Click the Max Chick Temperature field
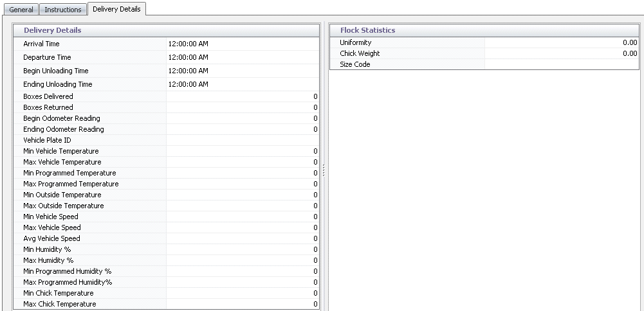The width and height of the screenshot is (644, 311). coord(242,304)
